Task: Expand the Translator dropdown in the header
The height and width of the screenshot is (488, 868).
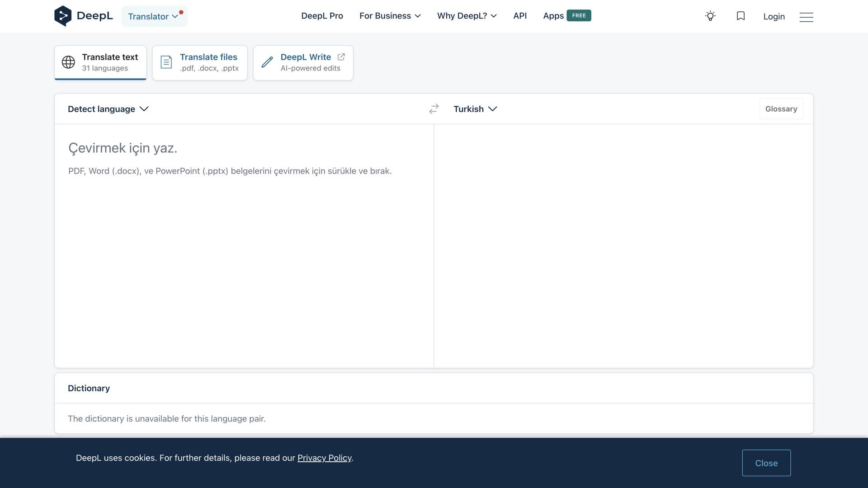Action: pos(154,16)
